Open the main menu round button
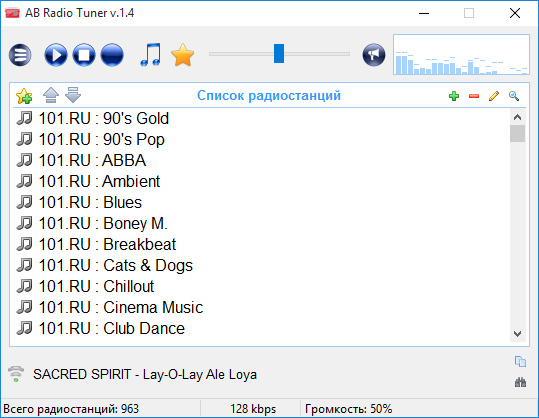The width and height of the screenshot is (539, 418). pyautogui.click(x=20, y=55)
